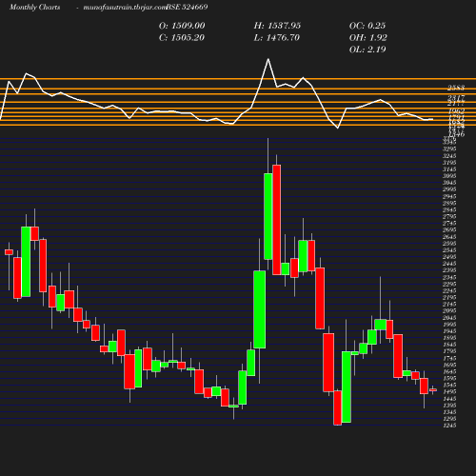
Task: Click the 3245 price axis label
Action: pos(449,156)
